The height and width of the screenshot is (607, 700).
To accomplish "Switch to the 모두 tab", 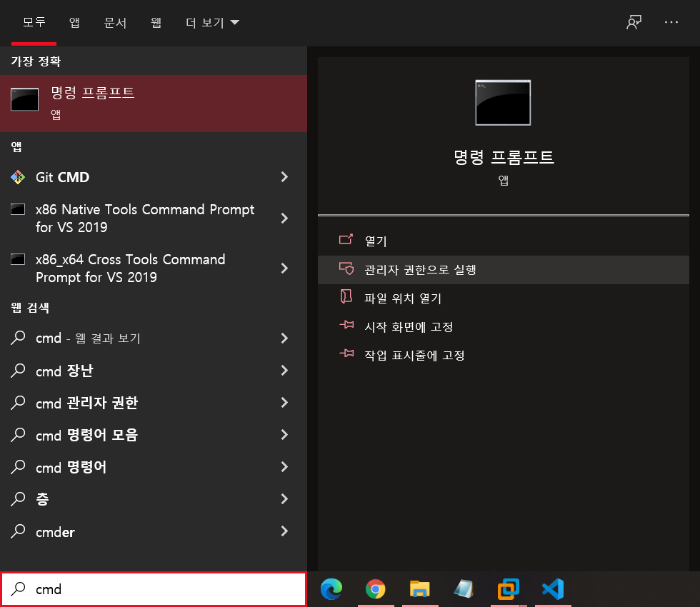I will click(x=34, y=22).
